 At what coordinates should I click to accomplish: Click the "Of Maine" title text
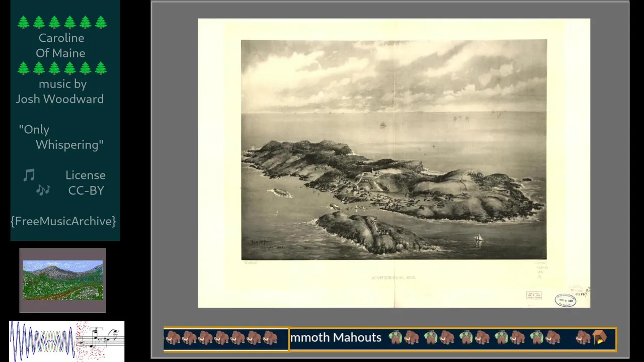pyautogui.click(x=60, y=53)
